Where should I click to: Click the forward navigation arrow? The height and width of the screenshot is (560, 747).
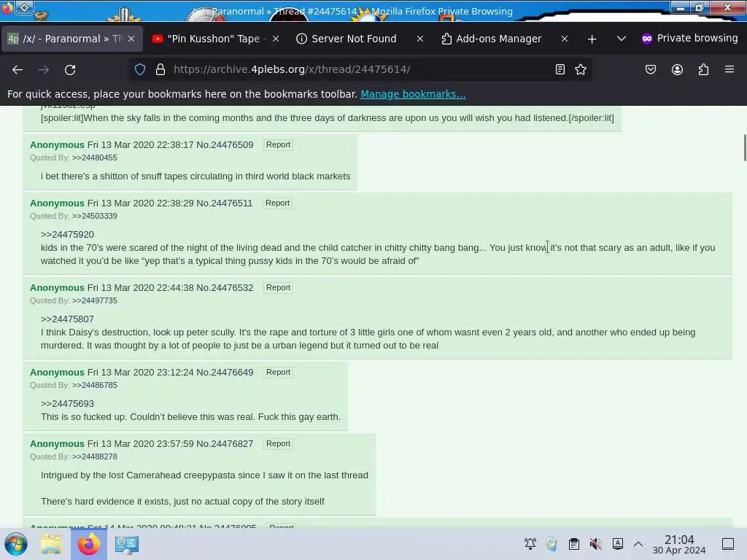(44, 69)
